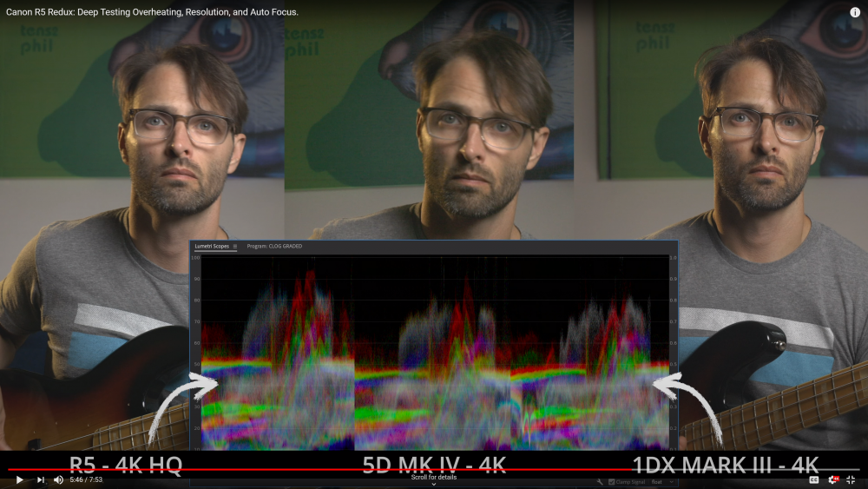Select the Program: CLOG GRADED tab
The height and width of the screenshot is (489, 868).
274,247
